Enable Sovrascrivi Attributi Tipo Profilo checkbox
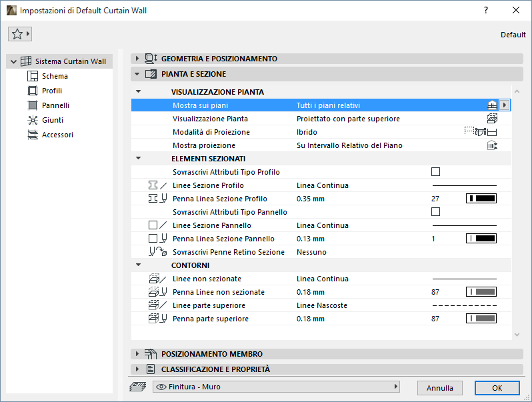Viewport: 532px width, 402px height. pyautogui.click(x=436, y=172)
